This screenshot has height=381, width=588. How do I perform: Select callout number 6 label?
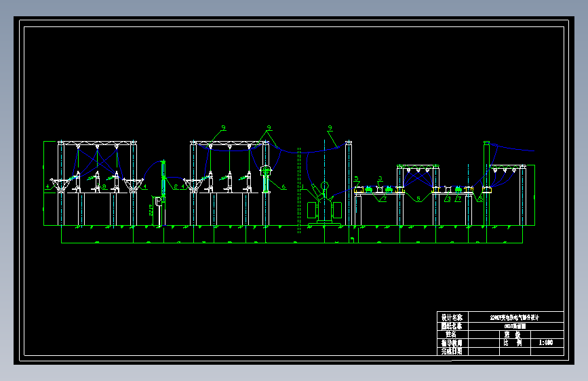click(x=283, y=186)
